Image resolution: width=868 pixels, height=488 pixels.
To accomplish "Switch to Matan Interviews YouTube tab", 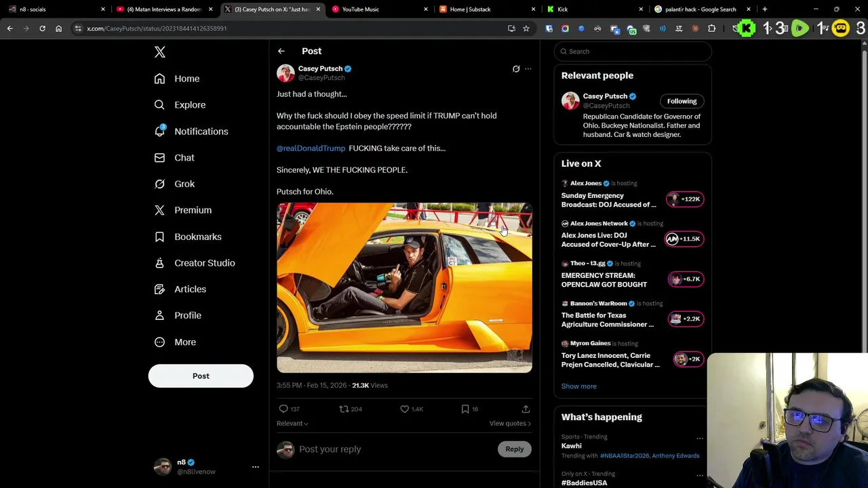I will click(163, 9).
